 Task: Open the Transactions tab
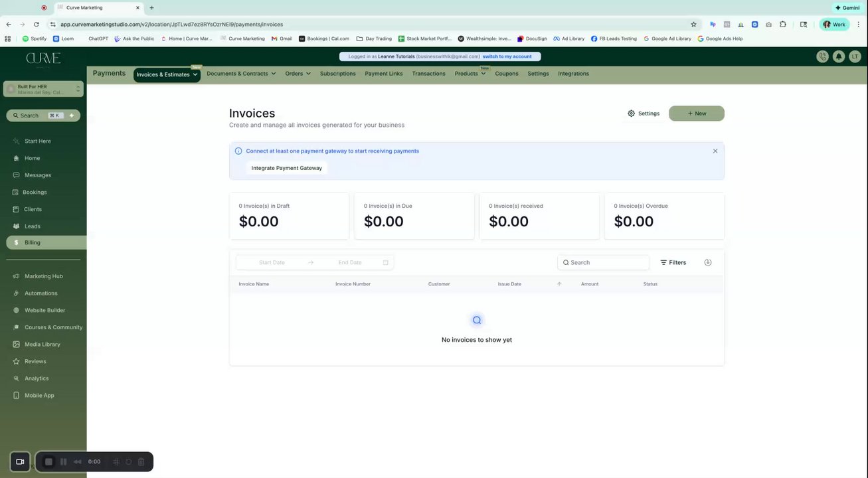(428, 74)
